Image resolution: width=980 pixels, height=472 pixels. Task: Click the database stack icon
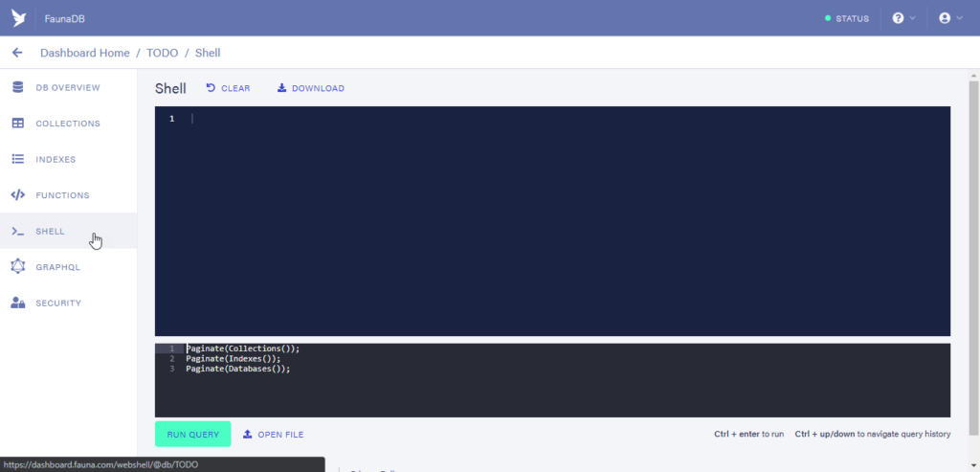tap(18, 87)
